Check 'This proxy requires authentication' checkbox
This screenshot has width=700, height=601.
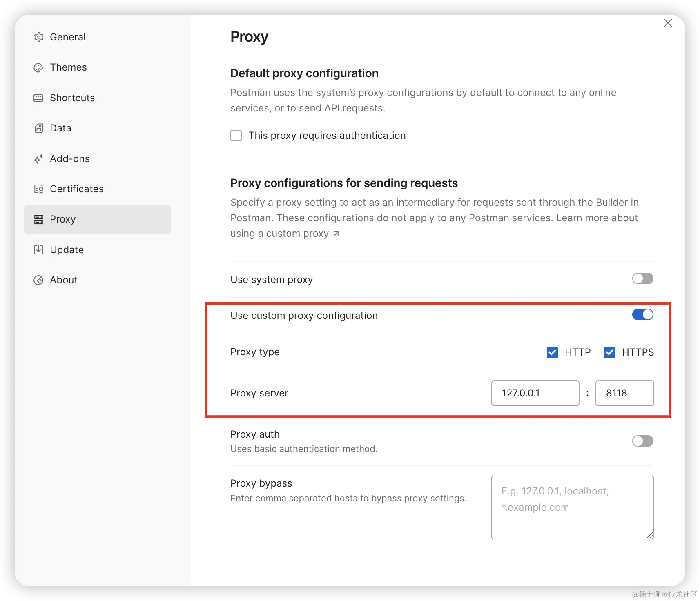tap(236, 136)
